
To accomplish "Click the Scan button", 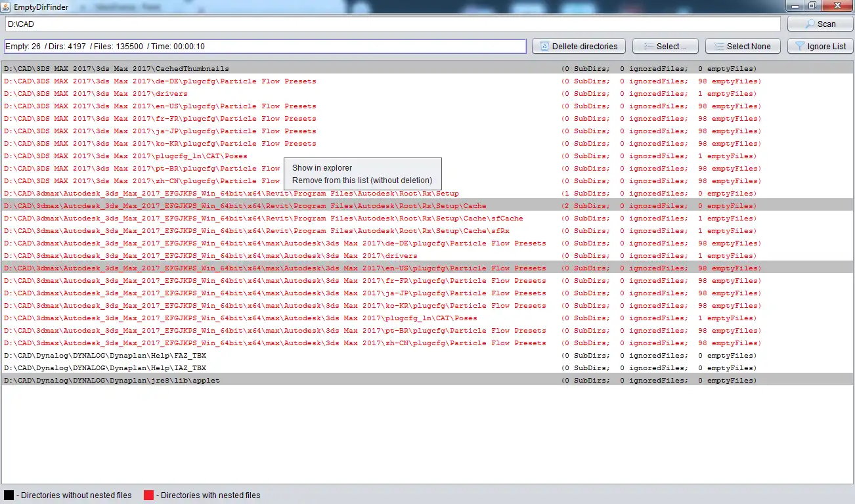I will (820, 24).
